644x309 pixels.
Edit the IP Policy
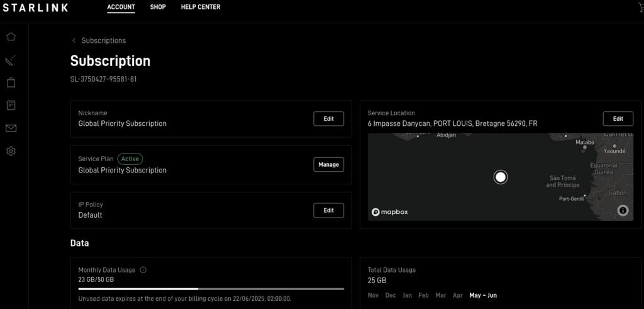tap(328, 210)
